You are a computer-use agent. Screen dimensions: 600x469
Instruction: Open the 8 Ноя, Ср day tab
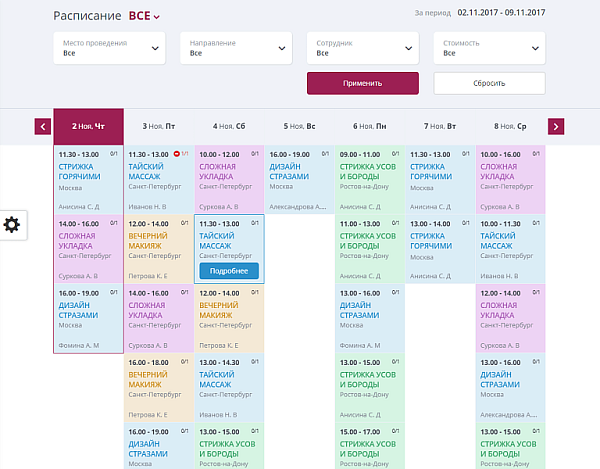[510, 127]
